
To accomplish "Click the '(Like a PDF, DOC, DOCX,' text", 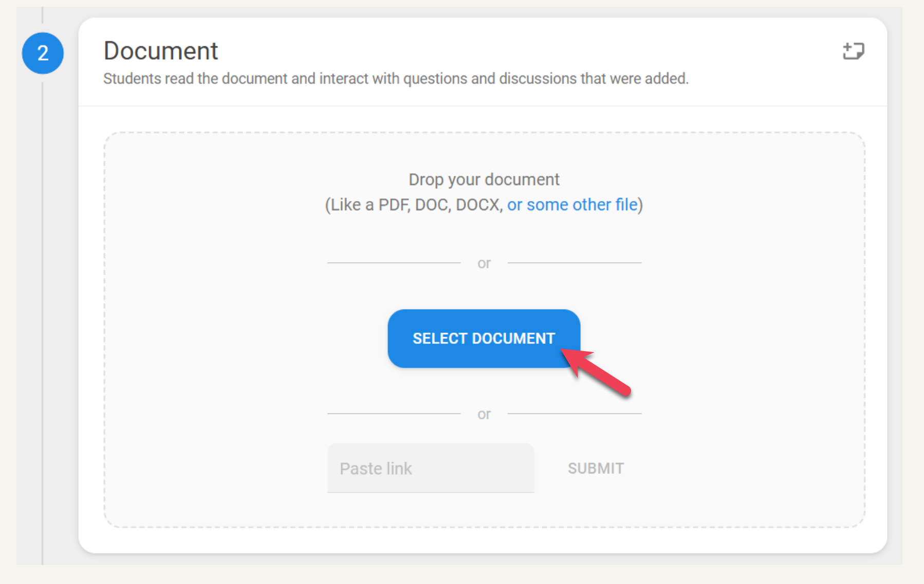I will 414,205.
